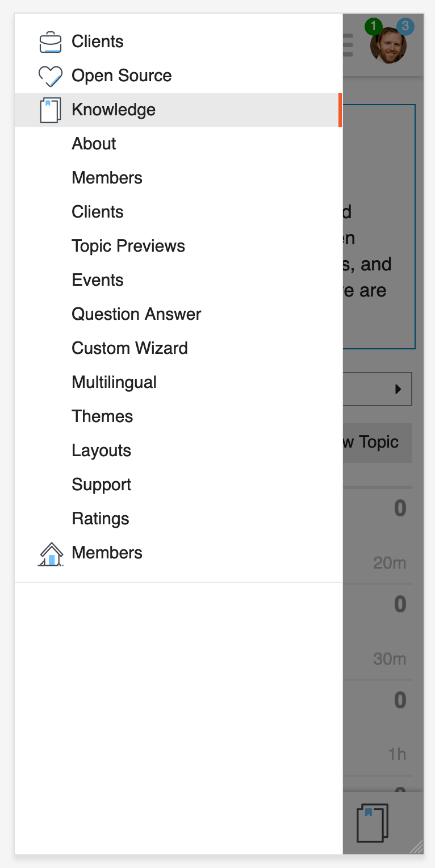This screenshot has width=435, height=868.
Task: Click the bookmark pages icon in bottom bar
Action: [x=373, y=822]
